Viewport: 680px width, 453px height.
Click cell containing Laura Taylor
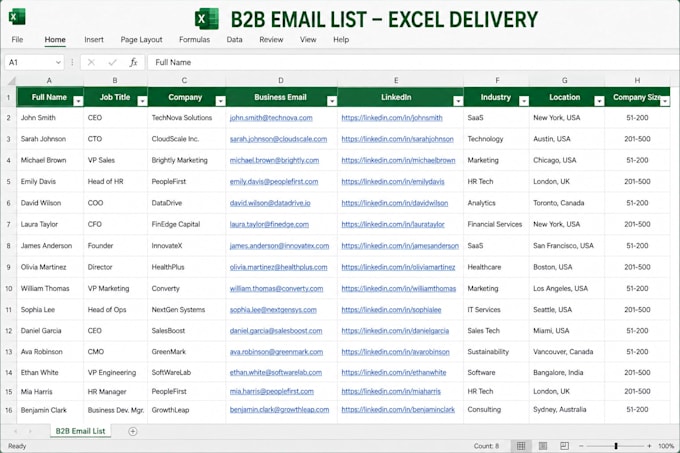50,224
